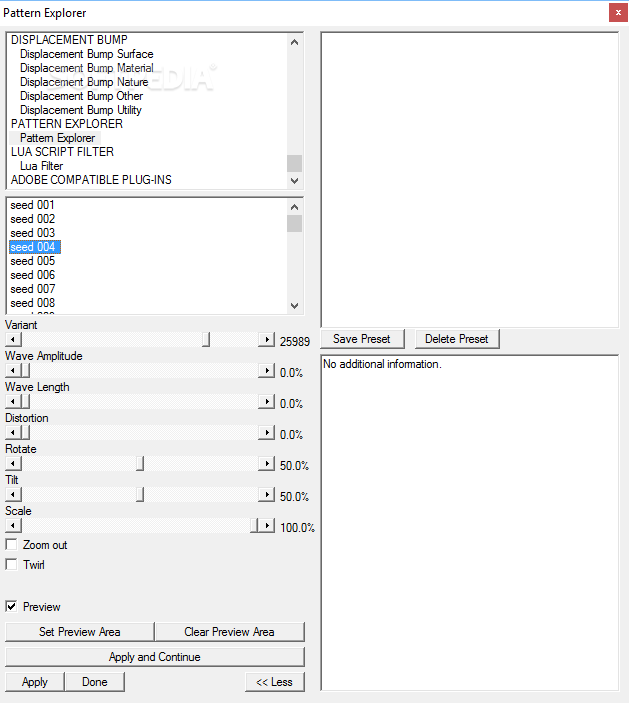Select preset seed 005
629x703 pixels.
pos(32,260)
